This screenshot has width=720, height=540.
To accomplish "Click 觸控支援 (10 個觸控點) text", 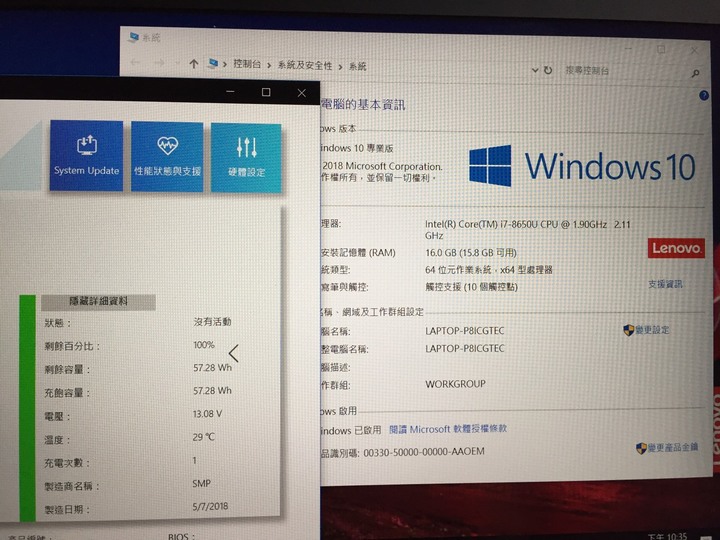I will pyautogui.click(x=471, y=287).
